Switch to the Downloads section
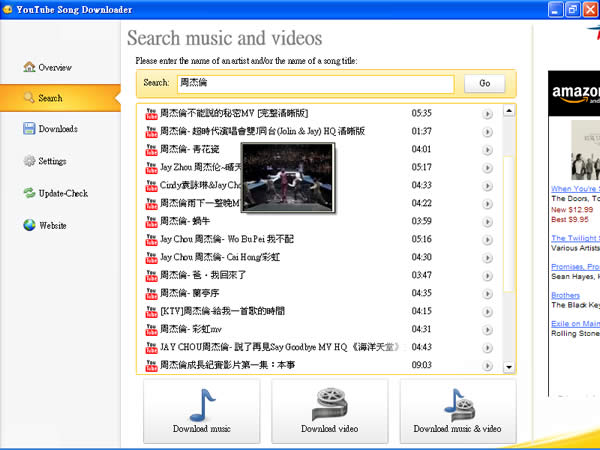 [57, 129]
